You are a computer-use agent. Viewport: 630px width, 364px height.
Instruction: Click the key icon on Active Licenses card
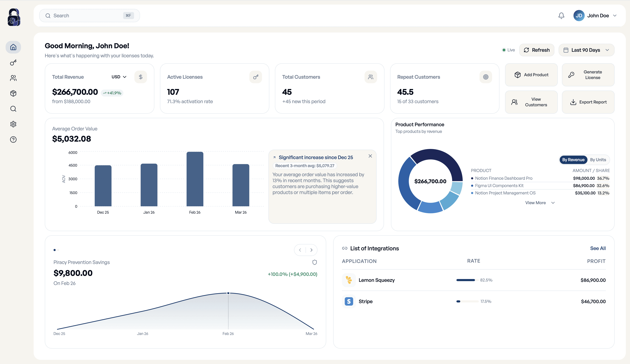click(x=255, y=77)
